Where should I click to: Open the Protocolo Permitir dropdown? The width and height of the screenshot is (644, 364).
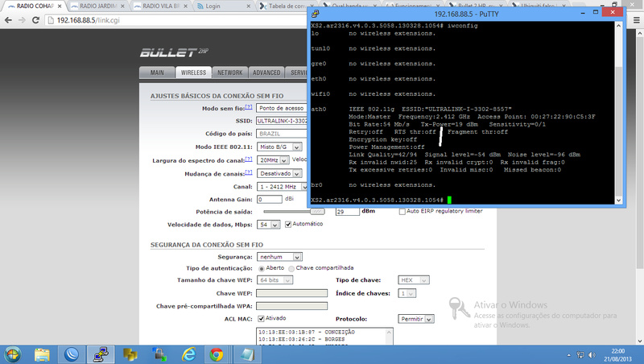pyautogui.click(x=415, y=319)
